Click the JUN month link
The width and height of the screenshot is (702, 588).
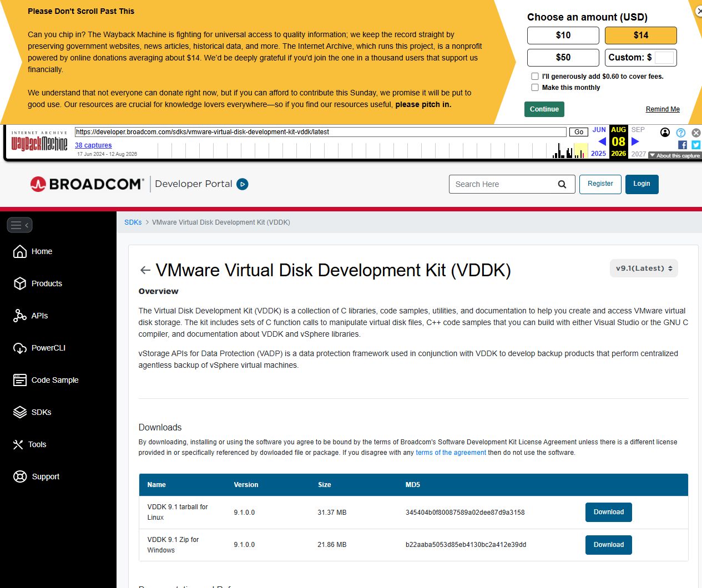[x=599, y=130]
